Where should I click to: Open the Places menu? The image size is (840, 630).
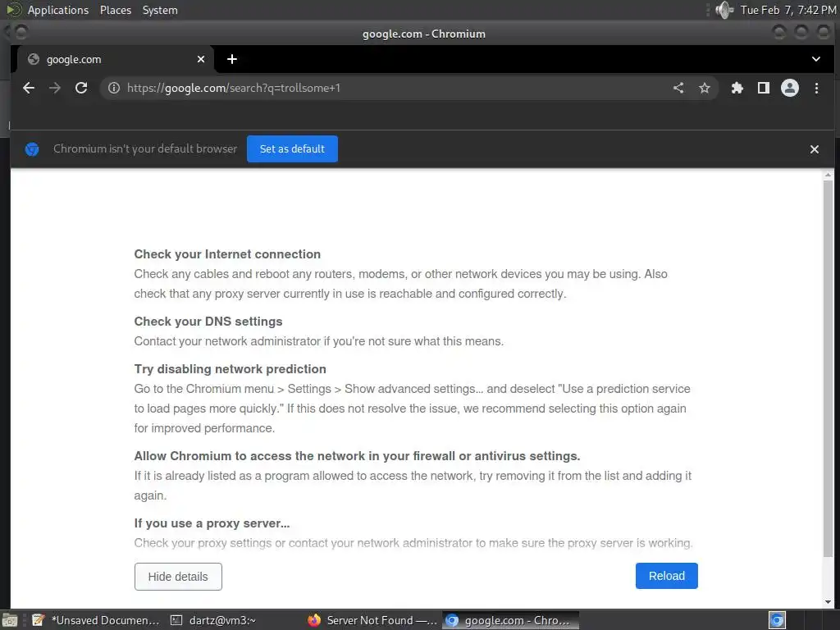116,10
